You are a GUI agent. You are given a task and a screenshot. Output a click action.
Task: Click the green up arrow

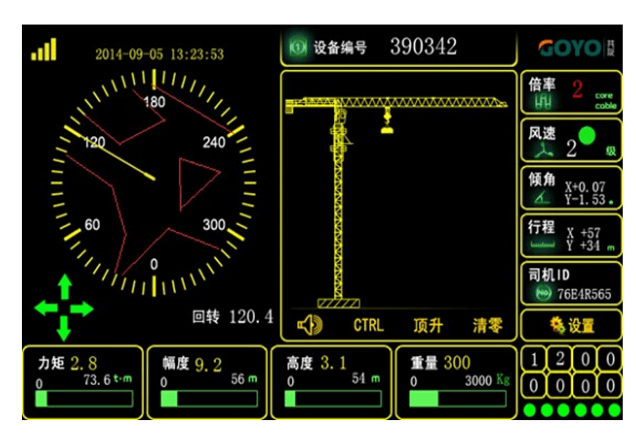[x=64, y=286]
